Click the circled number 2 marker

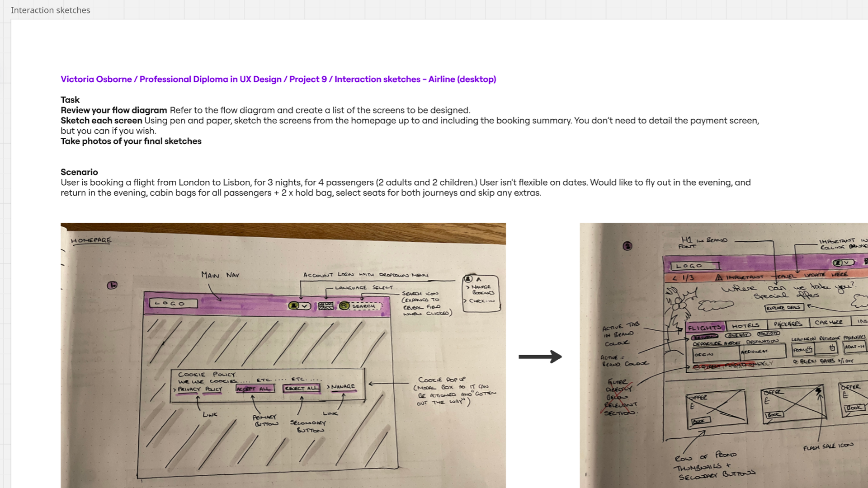pyautogui.click(x=627, y=246)
